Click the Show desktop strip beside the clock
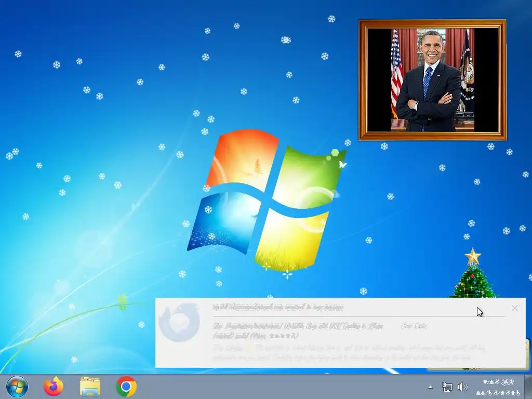The height and width of the screenshot is (399, 532). (x=528, y=387)
